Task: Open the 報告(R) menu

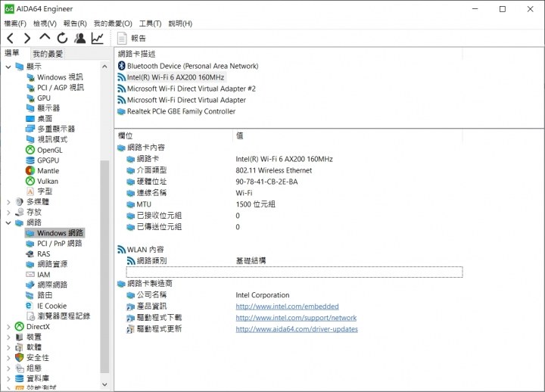Action: pyautogui.click(x=75, y=23)
